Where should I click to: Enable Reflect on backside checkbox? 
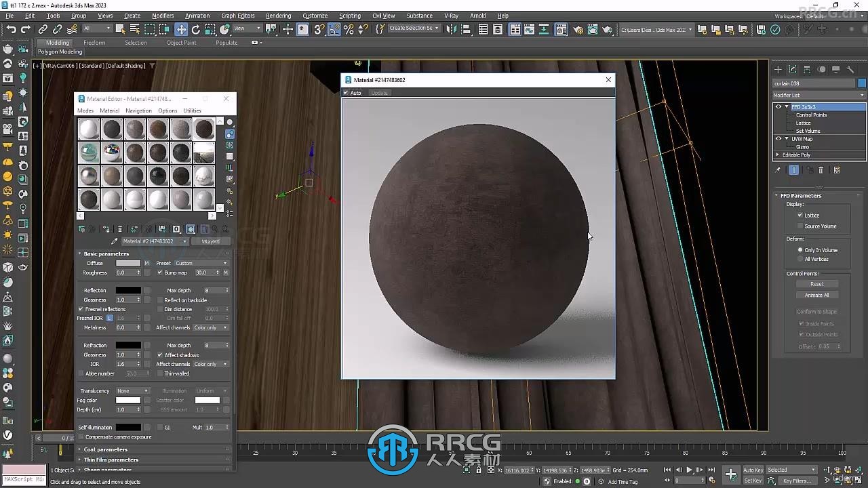[x=160, y=300]
